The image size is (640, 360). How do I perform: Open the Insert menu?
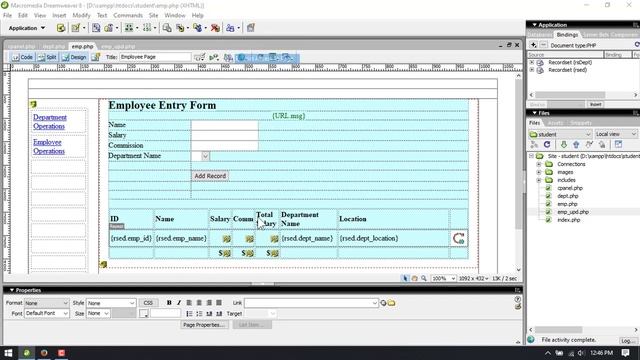59,15
